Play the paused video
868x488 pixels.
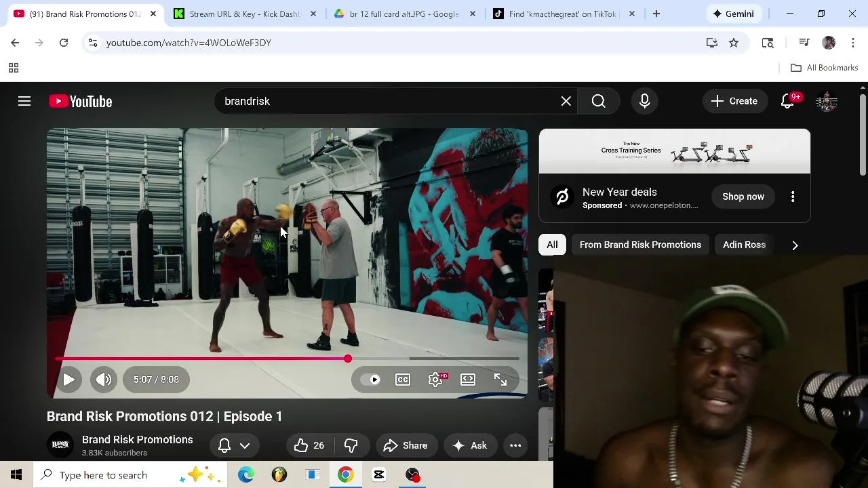pos(69,380)
